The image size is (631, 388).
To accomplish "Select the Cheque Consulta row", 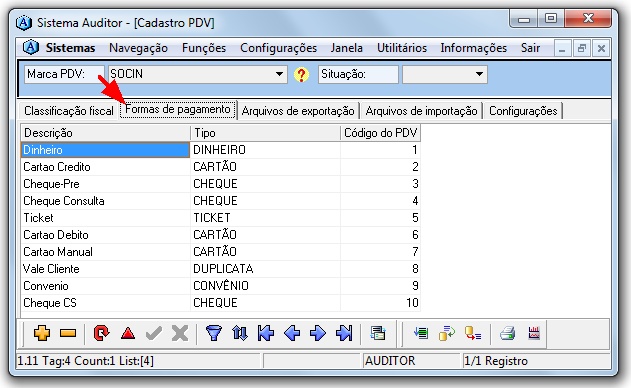I will [x=221, y=201].
